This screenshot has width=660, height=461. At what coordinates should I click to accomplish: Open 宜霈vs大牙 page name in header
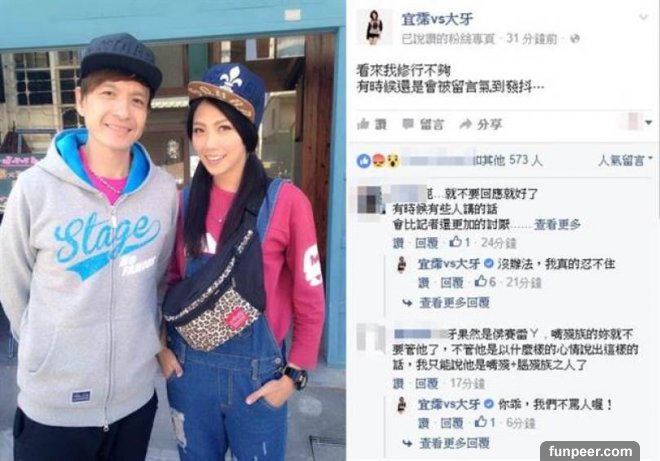pyautogui.click(x=436, y=19)
